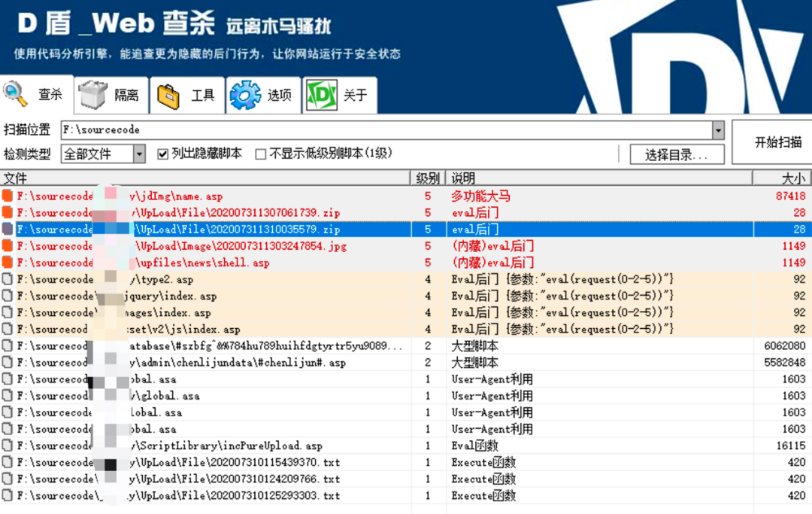Select the 16115 size cell
The width and height of the screenshot is (812, 514).
point(791,445)
